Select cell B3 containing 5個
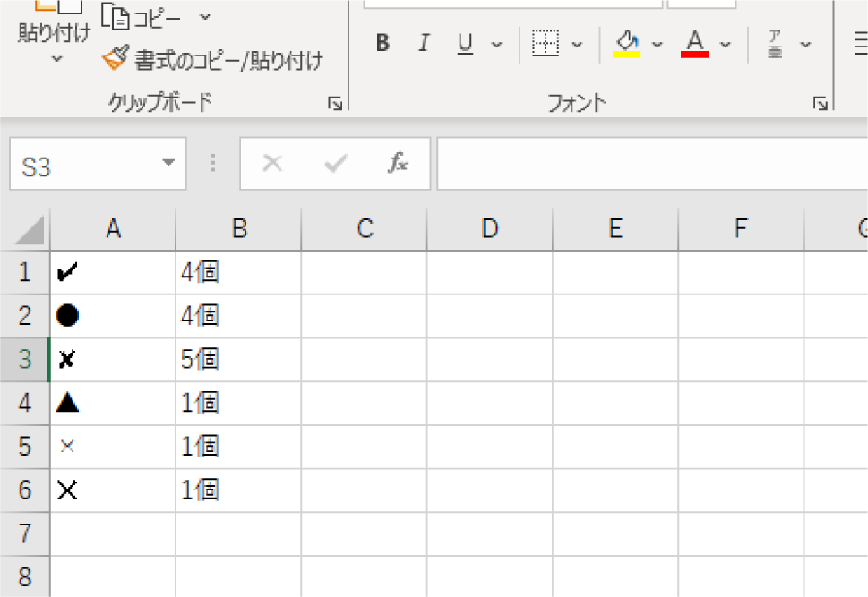This screenshot has height=597, width=868. pyautogui.click(x=238, y=360)
